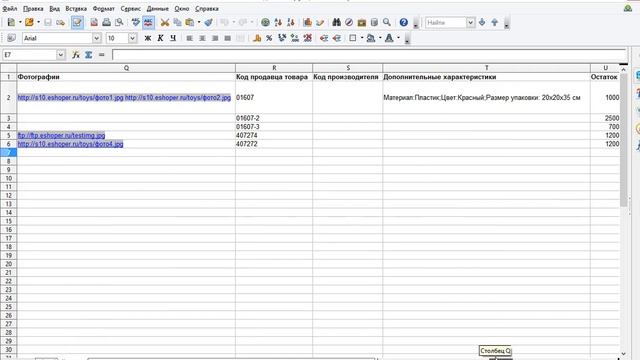
Task: Click the Find Previous up arrow
Action: click(x=495, y=22)
